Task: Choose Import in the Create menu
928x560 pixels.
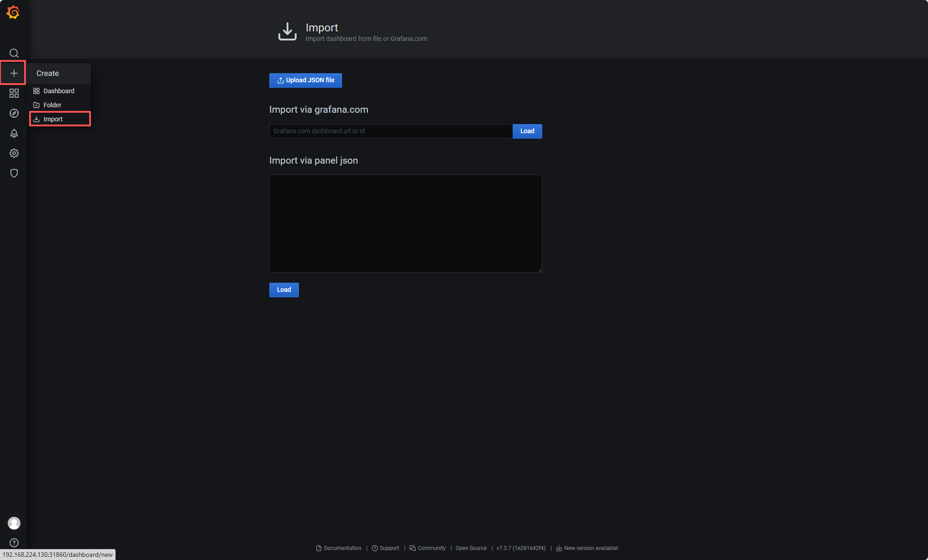Action: 53,119
